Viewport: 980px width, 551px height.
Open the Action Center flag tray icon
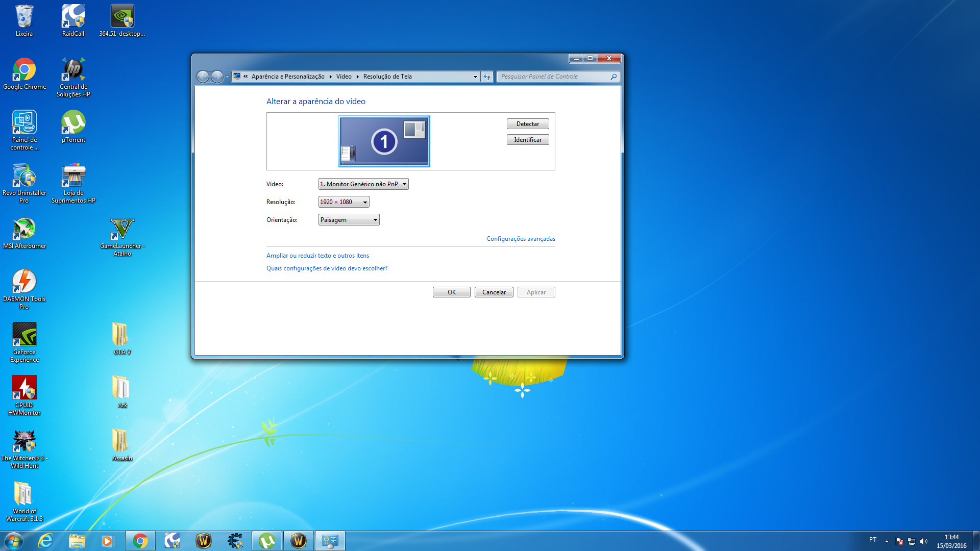pyautogui.click(x=899, y=541)
